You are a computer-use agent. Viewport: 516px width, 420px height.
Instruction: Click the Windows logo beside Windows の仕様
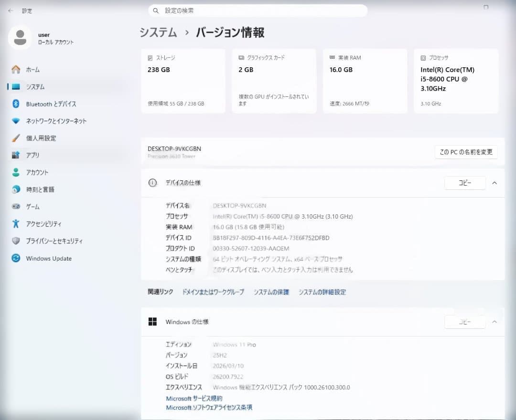pyautogui.click(x=152, y=321)
